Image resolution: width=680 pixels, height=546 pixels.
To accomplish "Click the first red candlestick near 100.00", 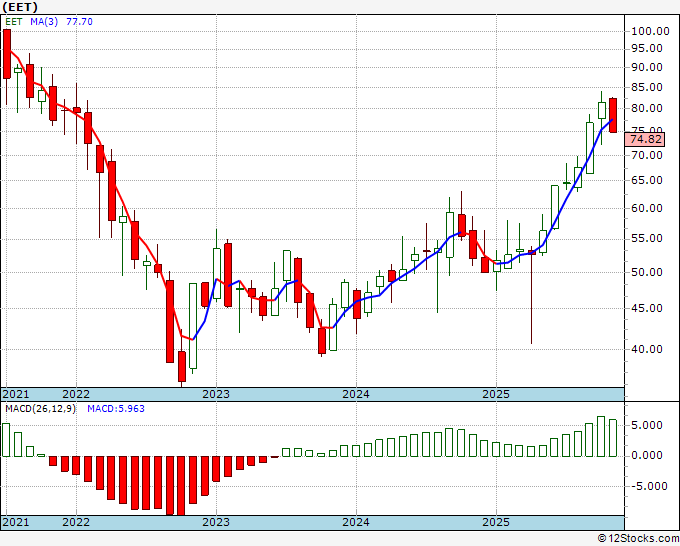I will 7,54.
